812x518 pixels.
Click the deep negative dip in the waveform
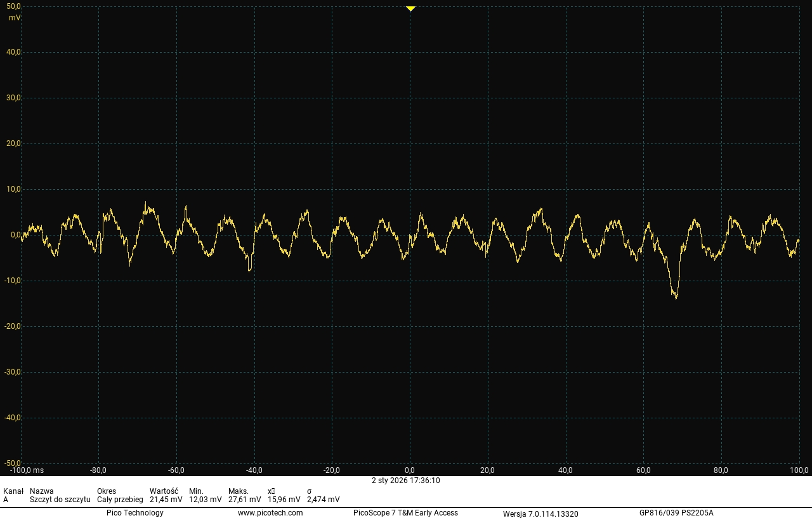click(675, 295)
